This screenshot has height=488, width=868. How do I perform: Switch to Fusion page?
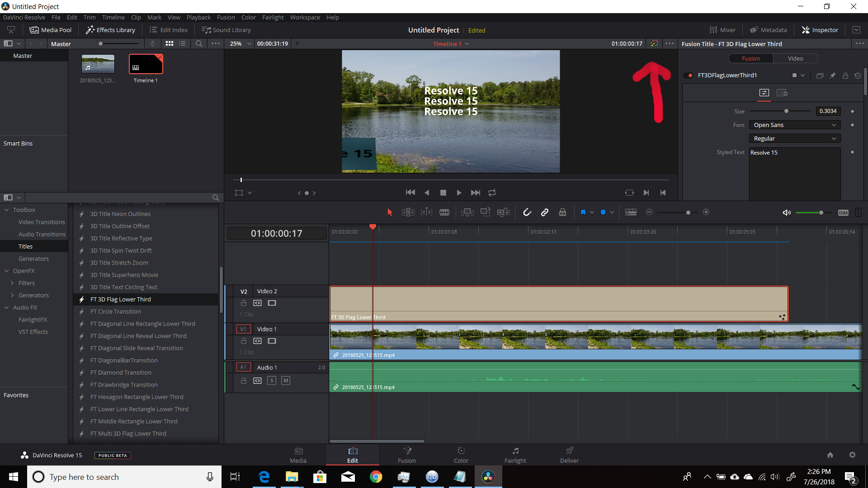(407, 455)
